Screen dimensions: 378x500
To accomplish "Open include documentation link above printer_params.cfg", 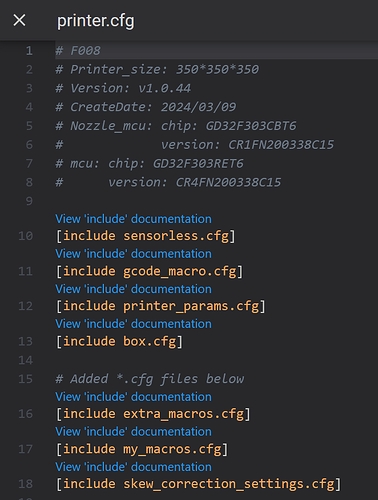I will [x=133, y=289].
